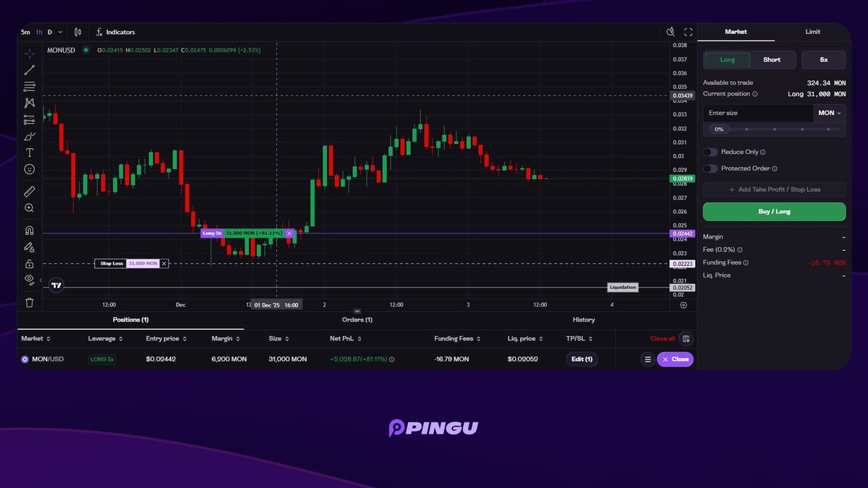Select the ruler measure tool
The width and height of the screenshot is (868, 488).
coord(30,192)
